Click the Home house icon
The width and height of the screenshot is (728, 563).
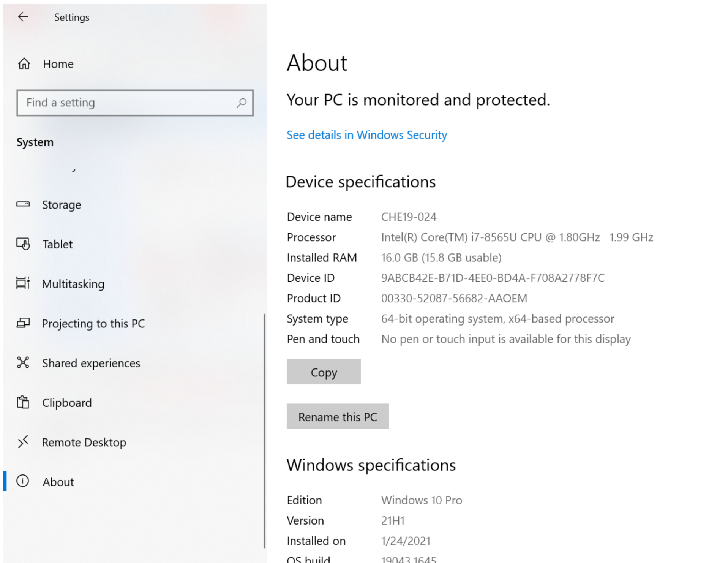24,63
